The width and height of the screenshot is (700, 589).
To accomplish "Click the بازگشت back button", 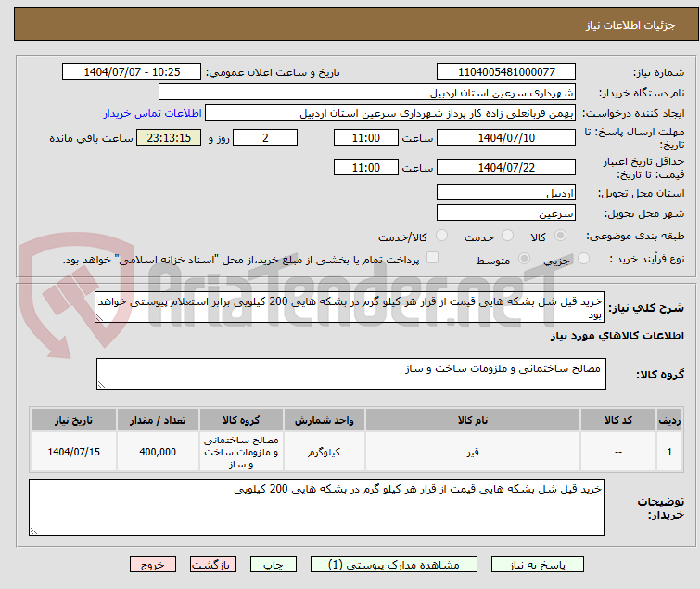I will tap(213, 565).
